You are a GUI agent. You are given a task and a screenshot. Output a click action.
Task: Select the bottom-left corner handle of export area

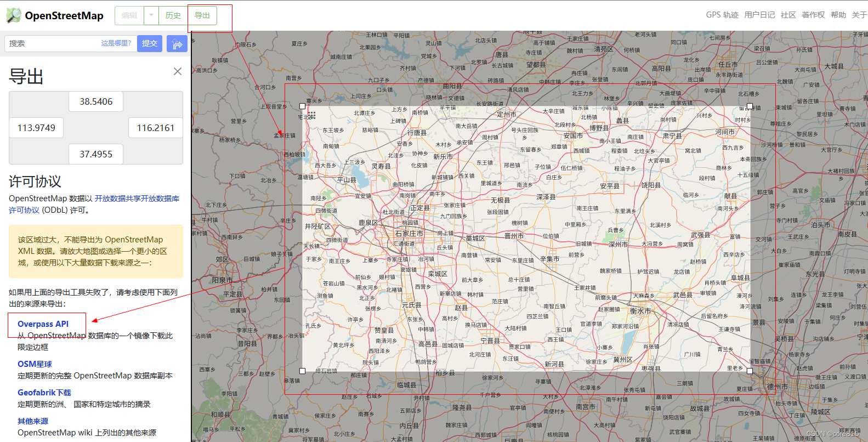tap(302, 371)
